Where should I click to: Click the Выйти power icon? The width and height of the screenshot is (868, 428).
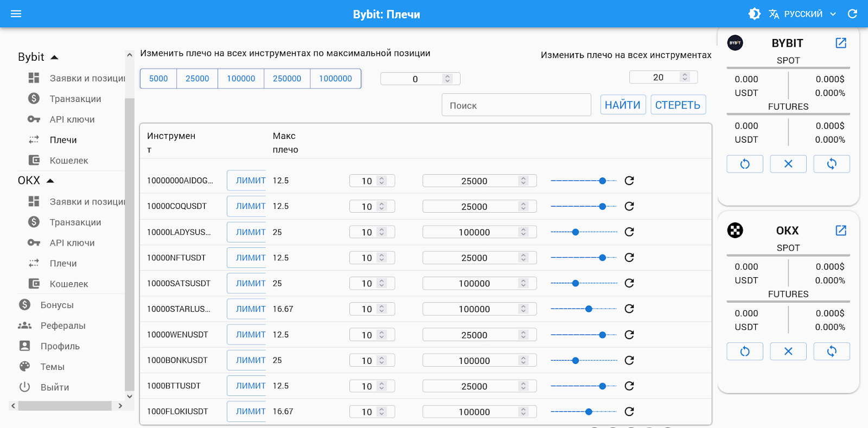[25, 387]
